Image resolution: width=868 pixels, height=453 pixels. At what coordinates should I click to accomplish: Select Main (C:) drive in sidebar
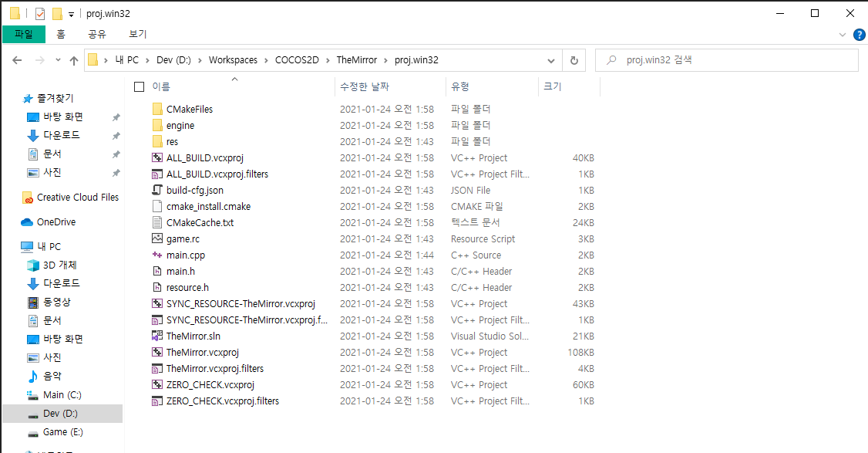pyautogui.click(x=54, y=395)
